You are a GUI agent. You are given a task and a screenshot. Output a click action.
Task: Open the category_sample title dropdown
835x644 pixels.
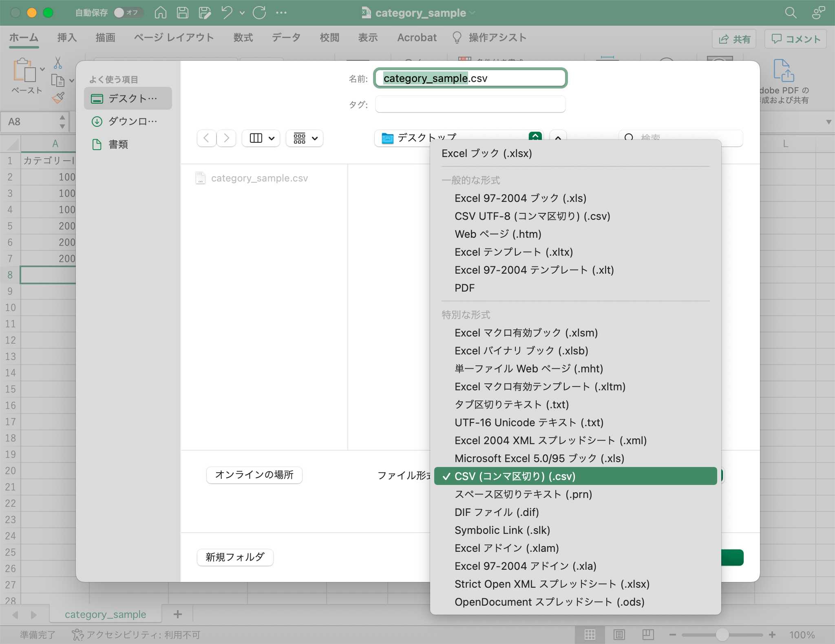472,13
